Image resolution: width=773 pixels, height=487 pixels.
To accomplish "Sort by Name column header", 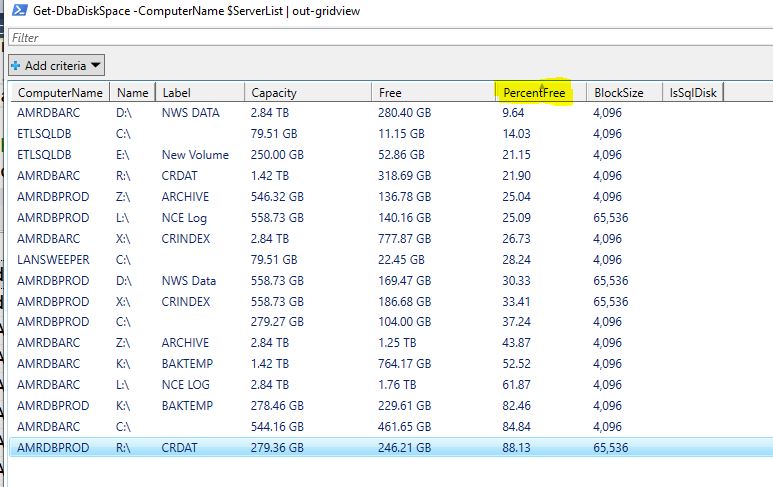I will (132, 93).
